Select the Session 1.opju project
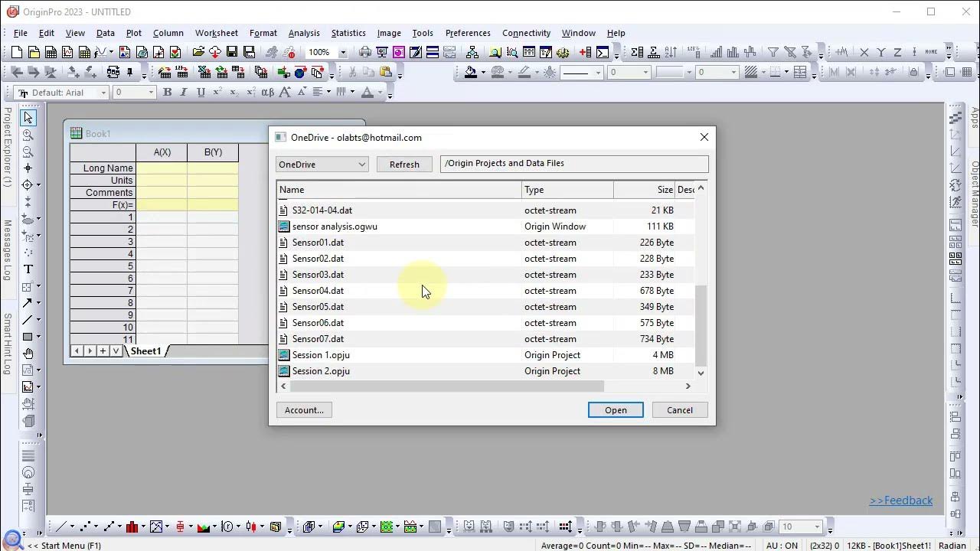 tap(486, 355)
